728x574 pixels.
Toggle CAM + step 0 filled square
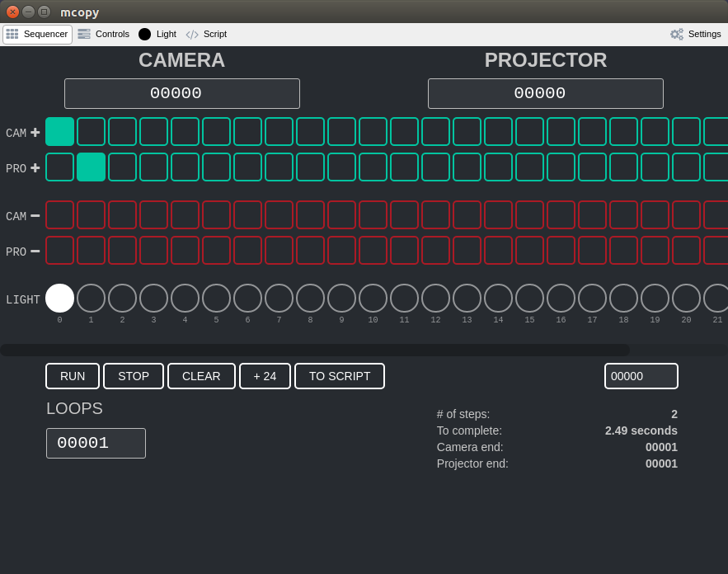coord(59,131)
